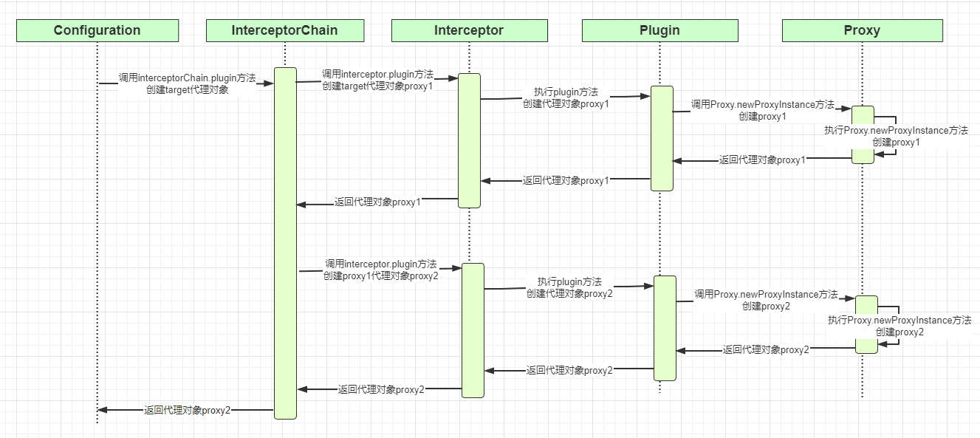This screenshot has height=438, width=980.
Task: Select the tall InterceptorChain activation bar
Action: click(285, 244)
